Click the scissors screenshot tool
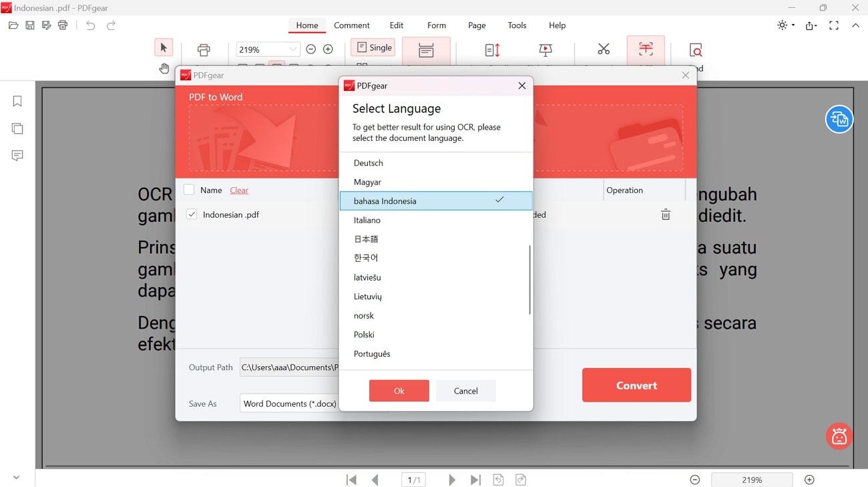 604,49
